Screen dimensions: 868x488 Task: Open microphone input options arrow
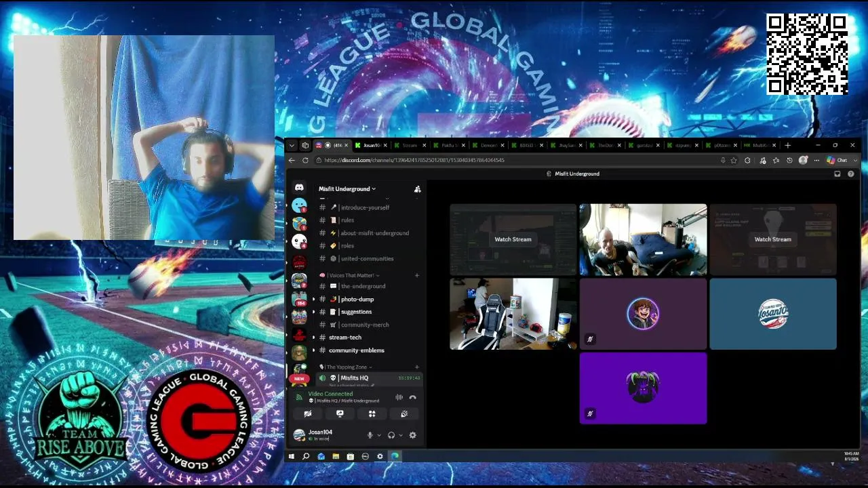tap(378, 435)
